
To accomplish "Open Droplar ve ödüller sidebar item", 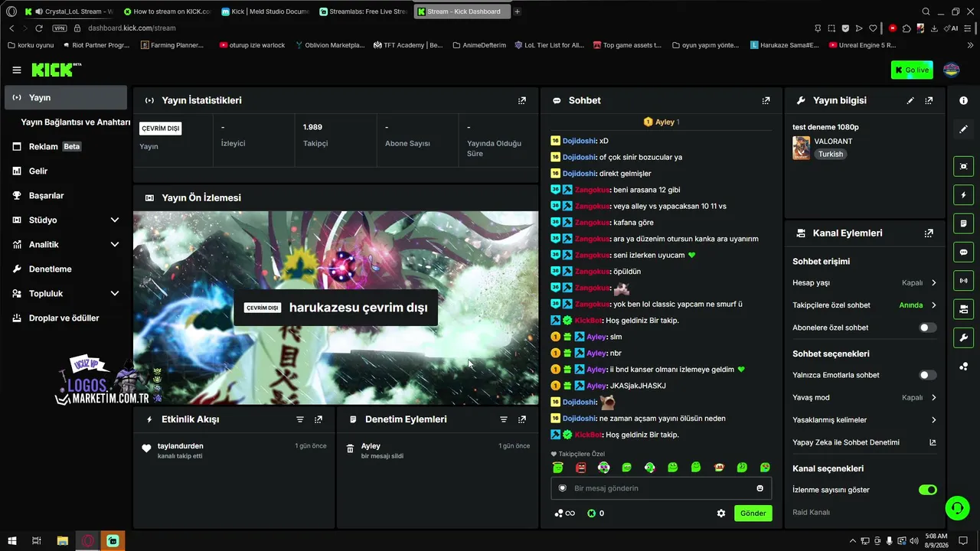I will pyautogui.click(x=66, y=318).
